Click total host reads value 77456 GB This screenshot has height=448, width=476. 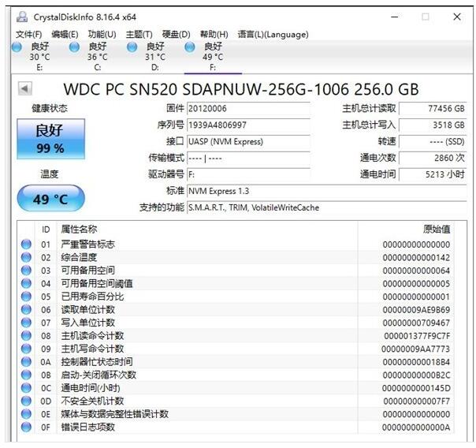(433, 108)
